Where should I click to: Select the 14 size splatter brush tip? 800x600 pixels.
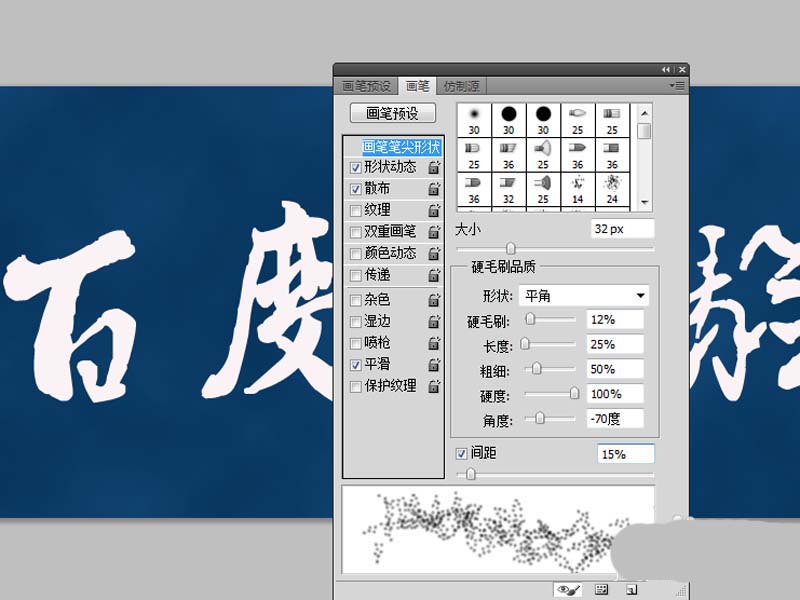[578, 189]
